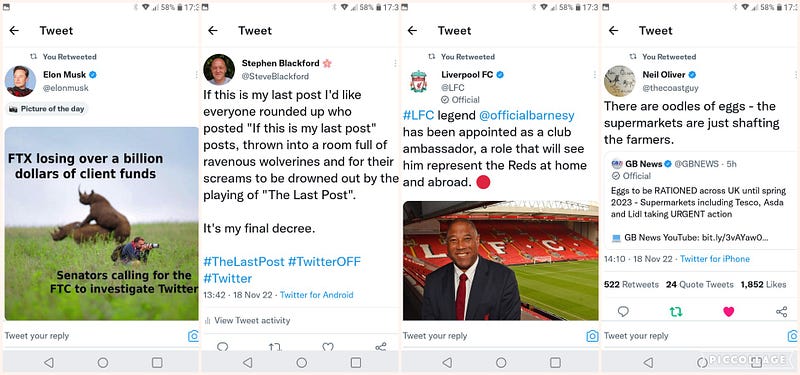
Task: View Tweet activity on Stephen Blackford post
Action: tap(247, 320)
